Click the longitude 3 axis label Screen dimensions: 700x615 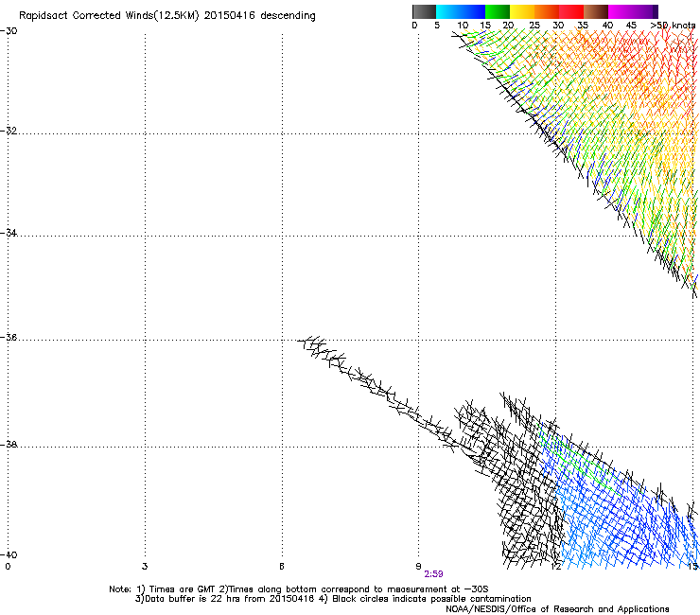point(145,567)
